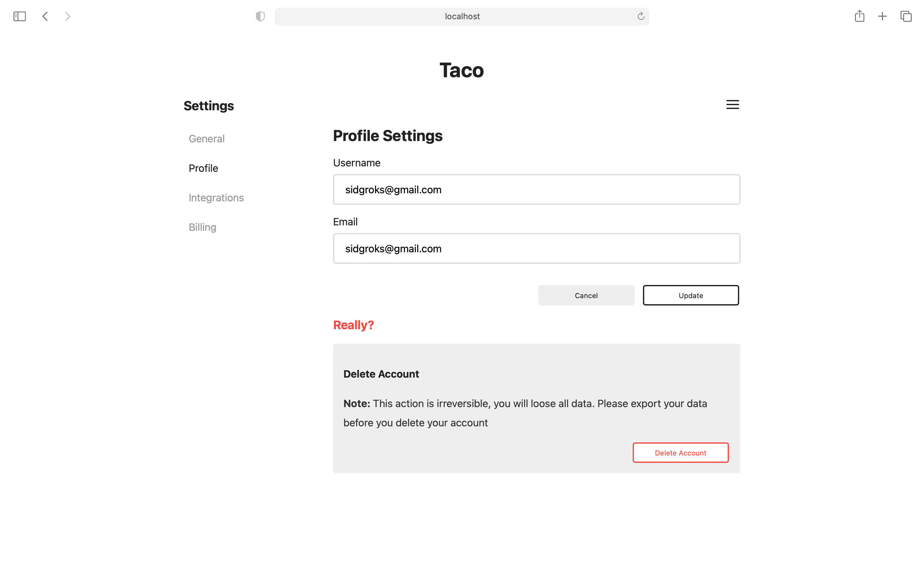Click the browser back navigation arrow
Image resolution: width=924 pixels, height=577 pixels.
point(45,16)
